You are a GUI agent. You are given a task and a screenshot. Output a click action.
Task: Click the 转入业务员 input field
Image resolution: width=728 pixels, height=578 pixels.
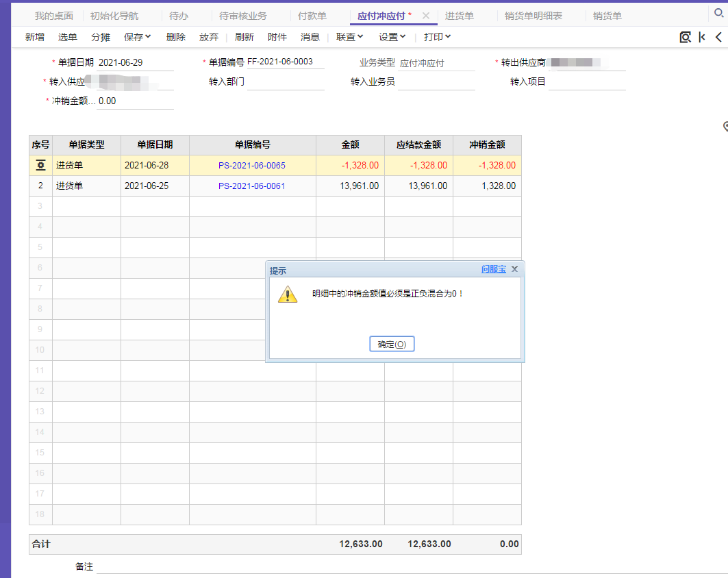436,81
